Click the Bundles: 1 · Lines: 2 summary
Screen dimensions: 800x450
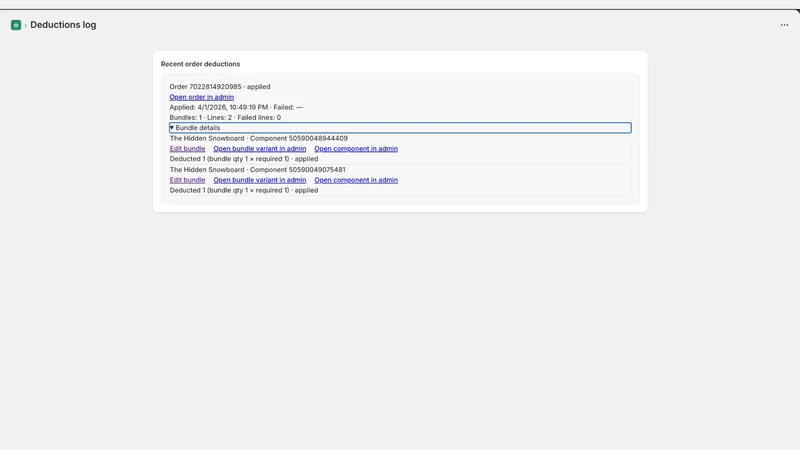225,117
